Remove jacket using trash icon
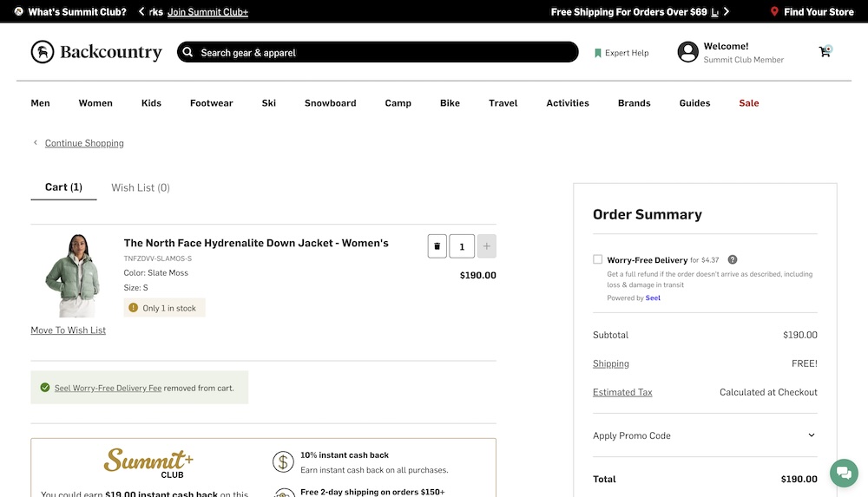This screenshot has width=868, height=497. pyautogui.click(x=437, y=246)
